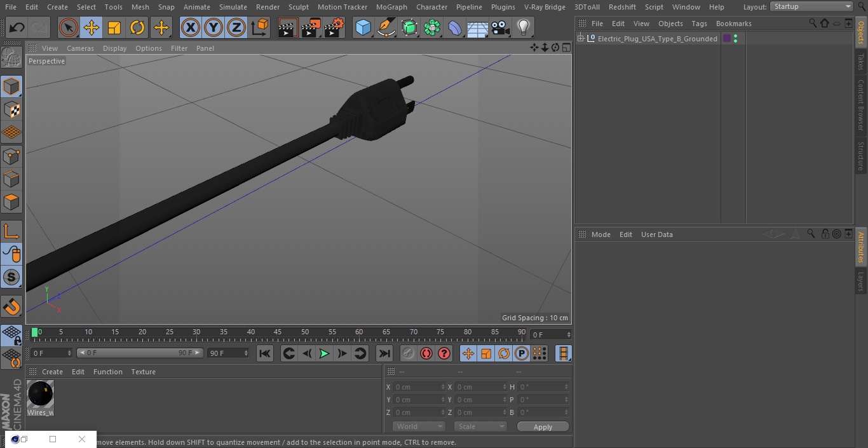The image size is (868, 448).
Task: Switch to Content Browser side tab
Action: [861, 104]
